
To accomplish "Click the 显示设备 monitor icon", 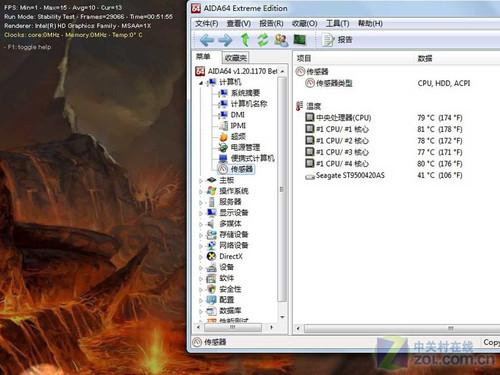I will (212, 212).
